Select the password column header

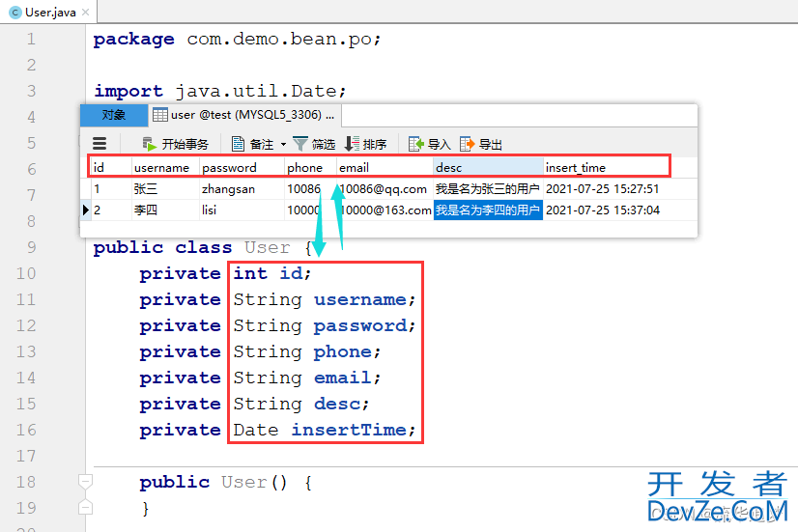[x=242, y=167]
